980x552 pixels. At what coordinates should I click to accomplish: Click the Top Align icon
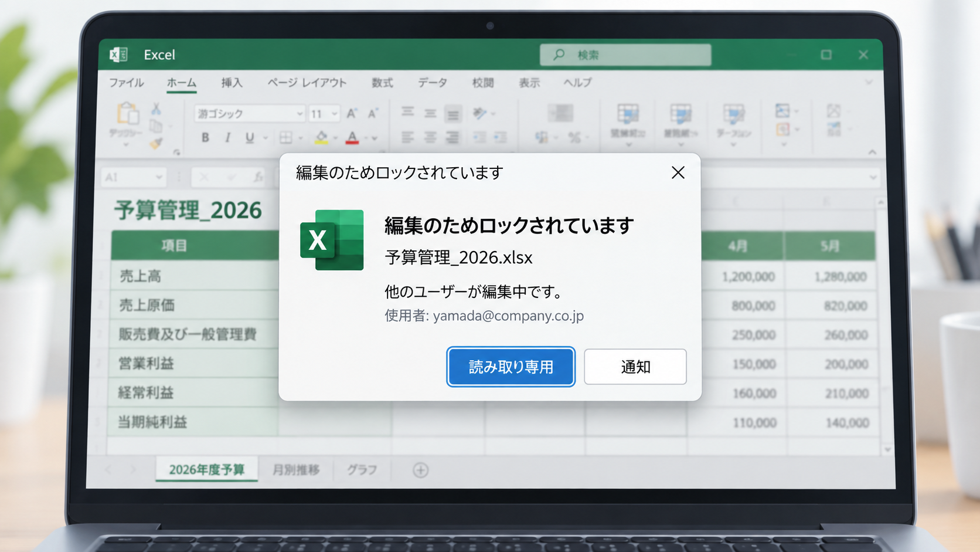[x=407, y=112]
